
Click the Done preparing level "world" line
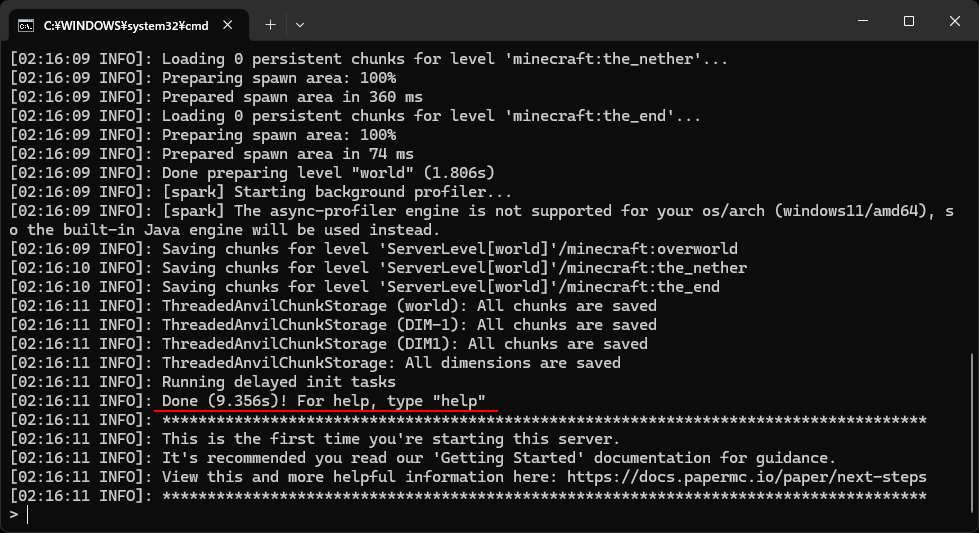pyautogui.click(x=252, y=173)
